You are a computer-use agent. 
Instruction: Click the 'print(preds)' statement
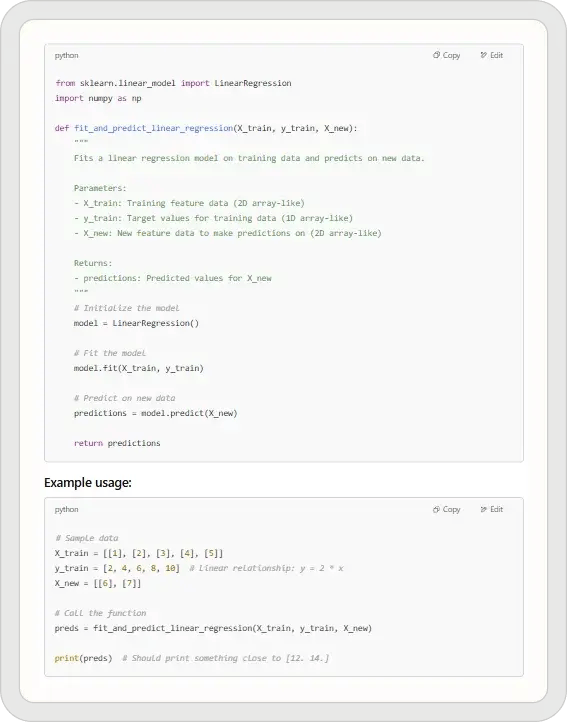[x=83, y=658]
